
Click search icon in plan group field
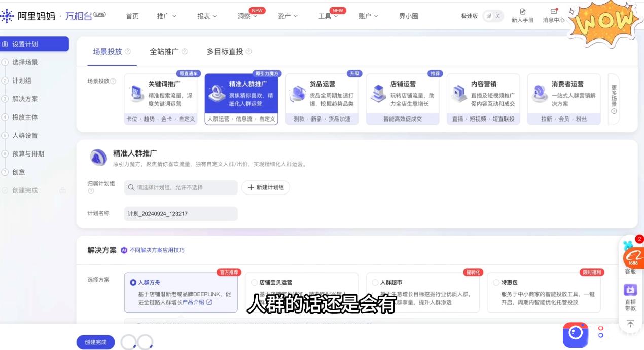click(131, 187)
